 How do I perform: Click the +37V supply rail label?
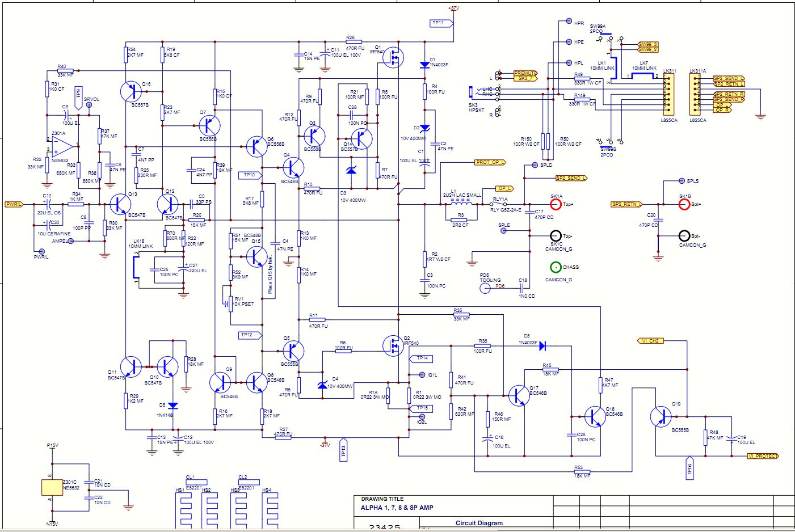[x=454, y=9]
